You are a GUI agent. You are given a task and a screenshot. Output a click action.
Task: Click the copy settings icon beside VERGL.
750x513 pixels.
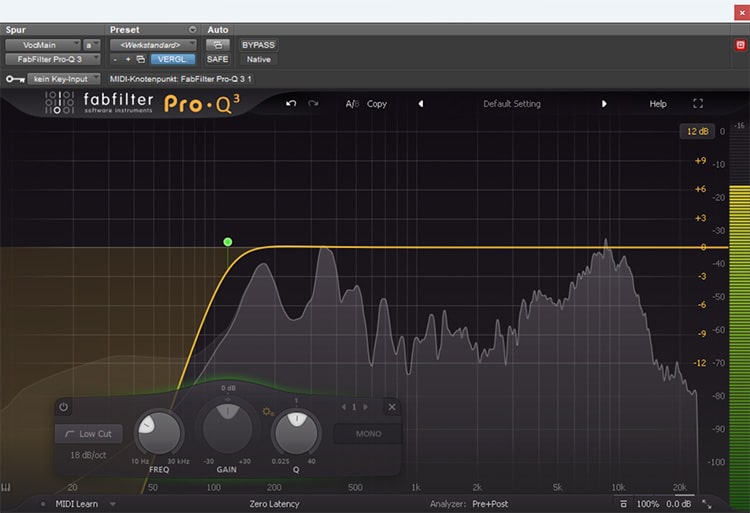[141, 59]
